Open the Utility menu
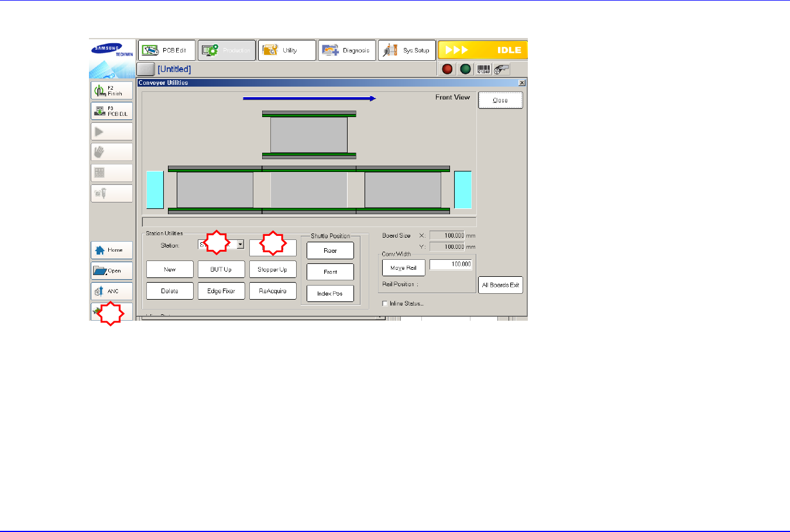The height and width of the screenshot is (532, 790). pyautogui.click(x=287, y=50)
